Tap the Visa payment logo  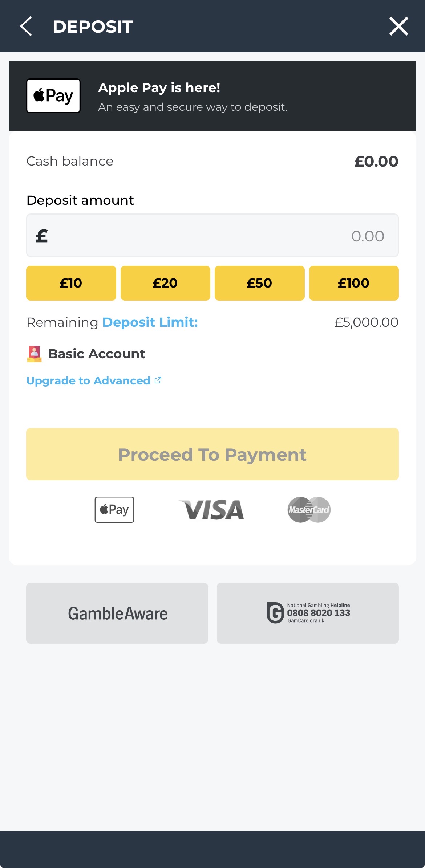[x=212, y=510]
